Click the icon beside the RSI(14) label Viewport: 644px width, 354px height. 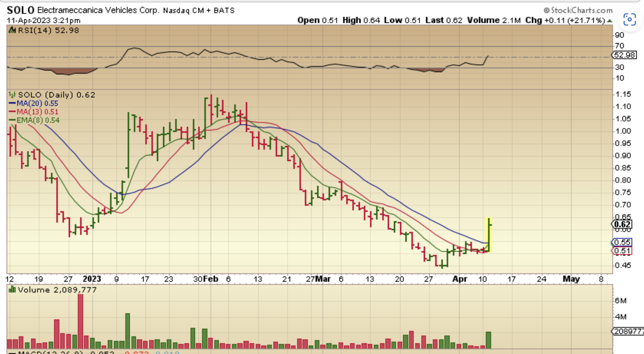click(13, 30)
